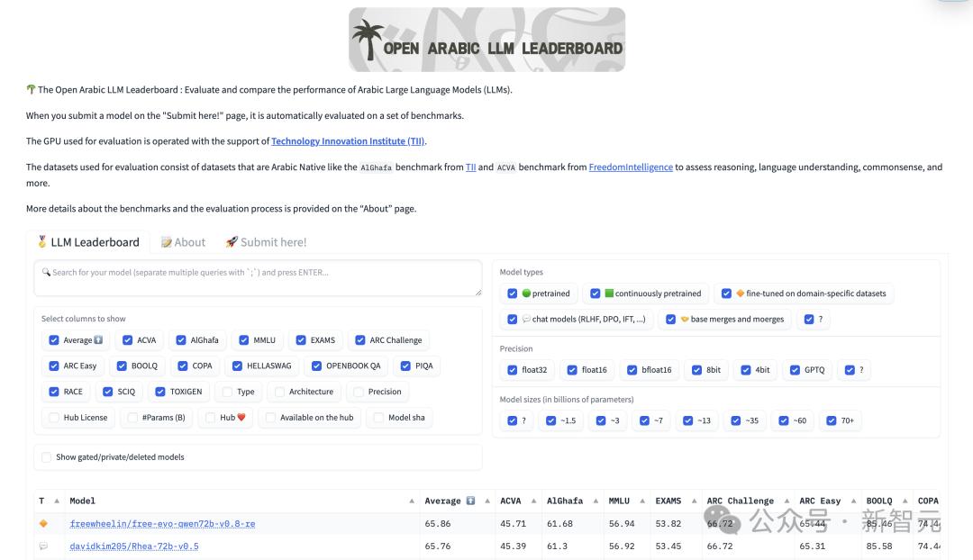Switch to the About tab
The height and width of the screenshot is (560, 973).
(x=183, y=242)
